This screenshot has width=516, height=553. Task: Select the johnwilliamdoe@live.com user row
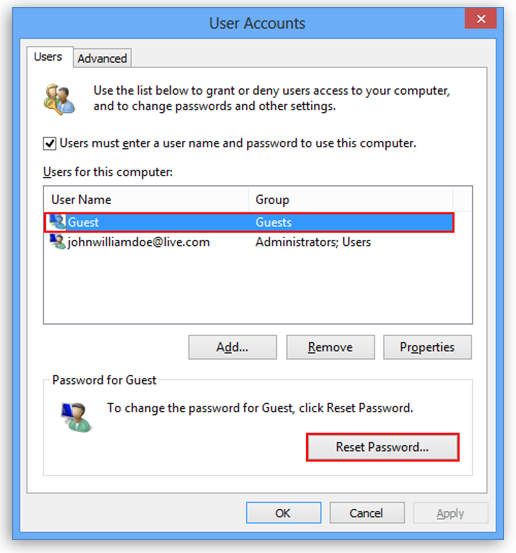249,242
